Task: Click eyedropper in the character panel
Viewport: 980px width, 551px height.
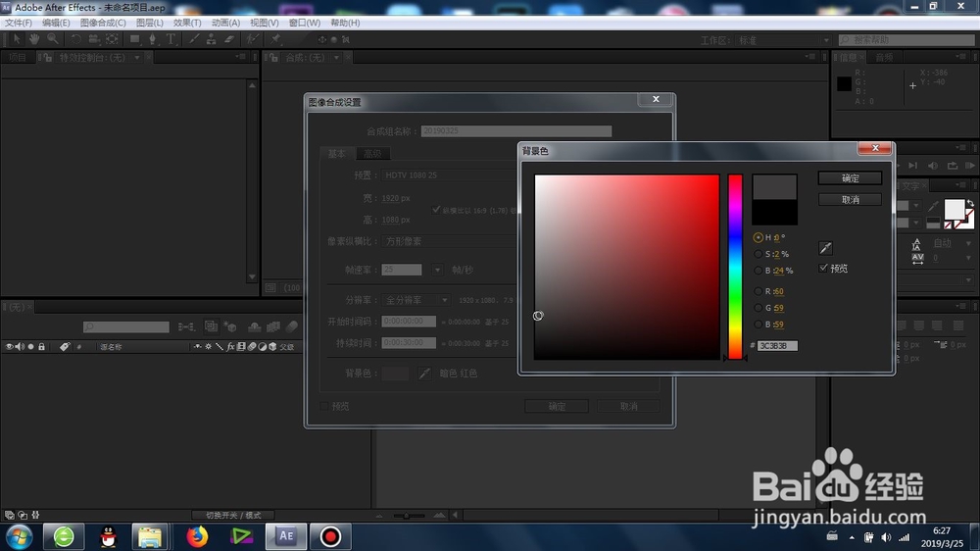Action: (934, 206)
